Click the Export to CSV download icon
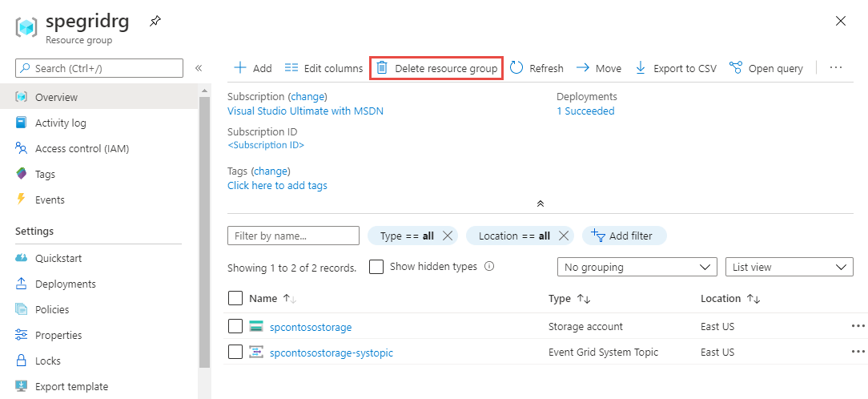 (x=641, y=68)
